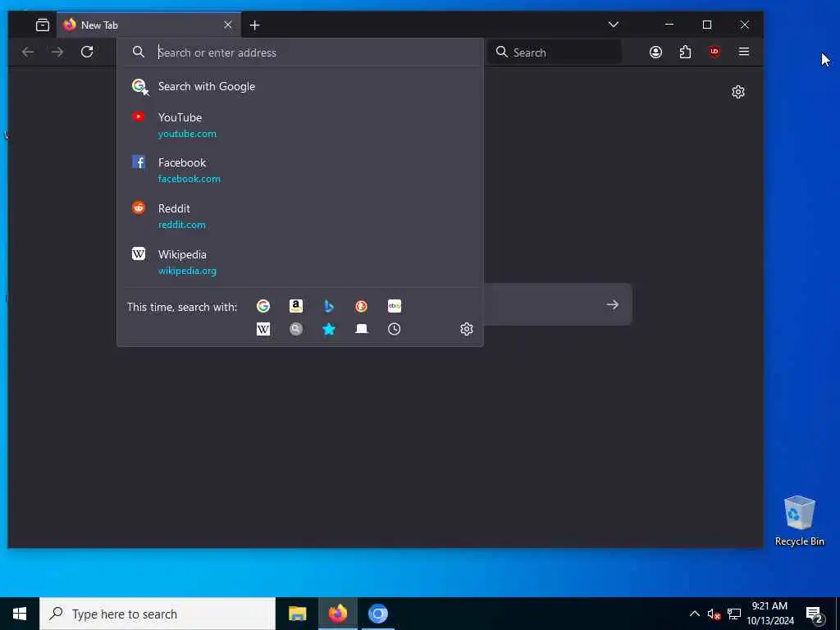Search this time with Amazon icon
Image resolution: width=840 pixels, height=630 pixels.
(295, 306)
